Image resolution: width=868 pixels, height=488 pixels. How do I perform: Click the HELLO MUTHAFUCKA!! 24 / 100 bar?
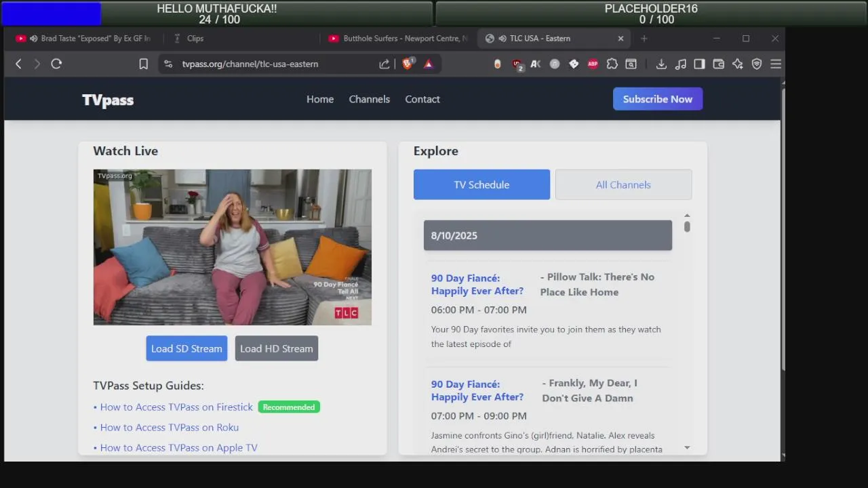[x=216, y=14]
